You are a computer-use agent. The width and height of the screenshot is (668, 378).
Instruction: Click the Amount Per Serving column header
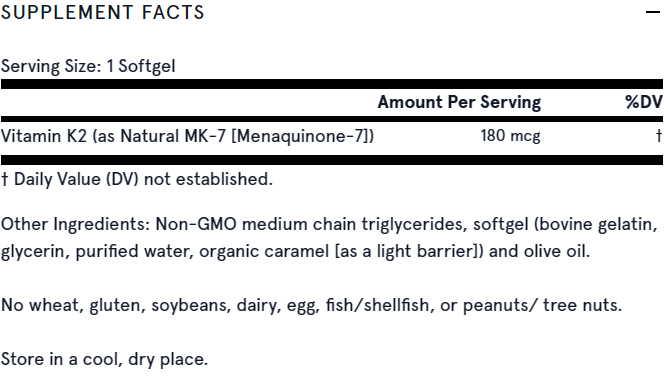[459, 102]
